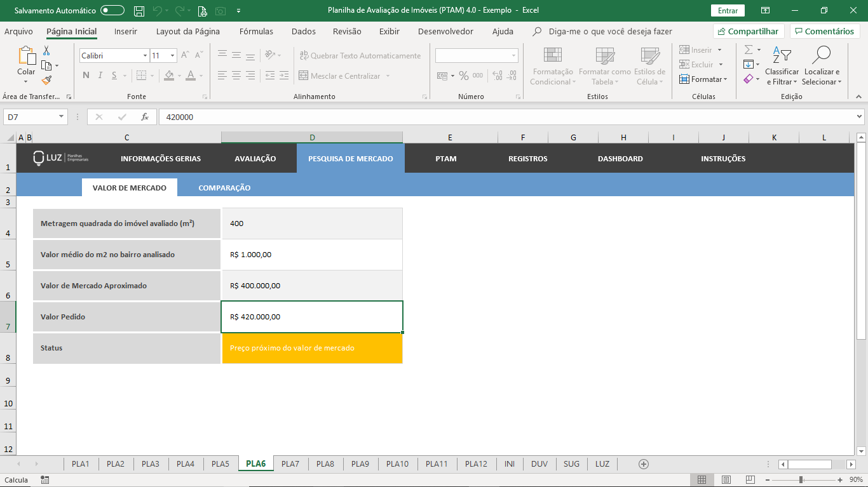Screen dimensions: 868x487
Task: Click the COMPARAÇÃO navigation link
Action: point(224,188)
